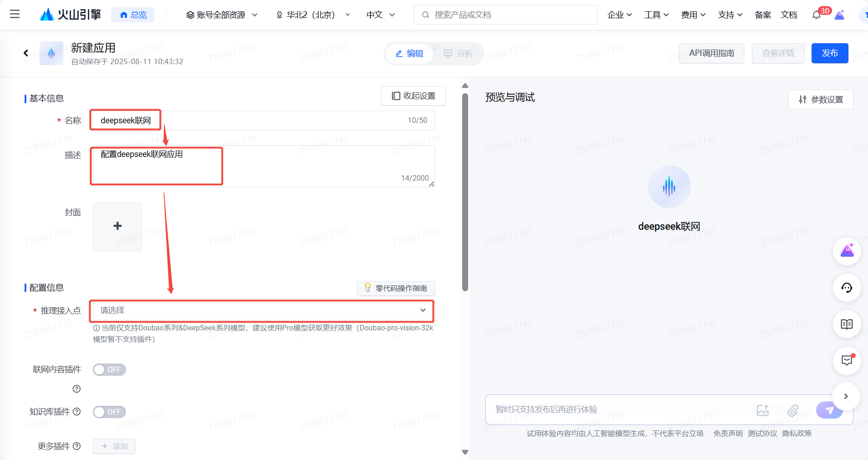Click the floating documentation book icon
This screenshot has height=460, width=868.
point(847,324)
